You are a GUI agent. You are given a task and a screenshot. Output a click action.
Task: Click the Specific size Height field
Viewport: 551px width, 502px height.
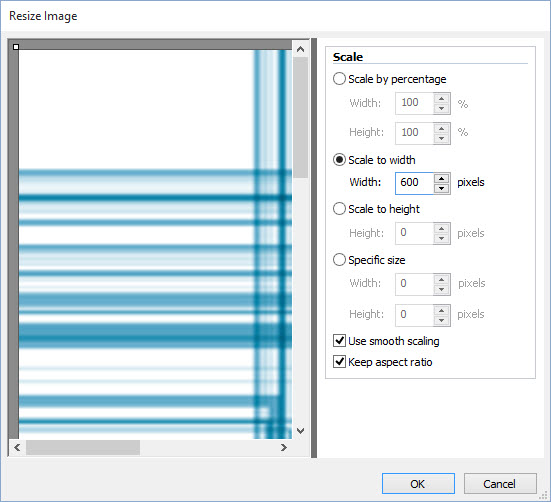(414, 315)
